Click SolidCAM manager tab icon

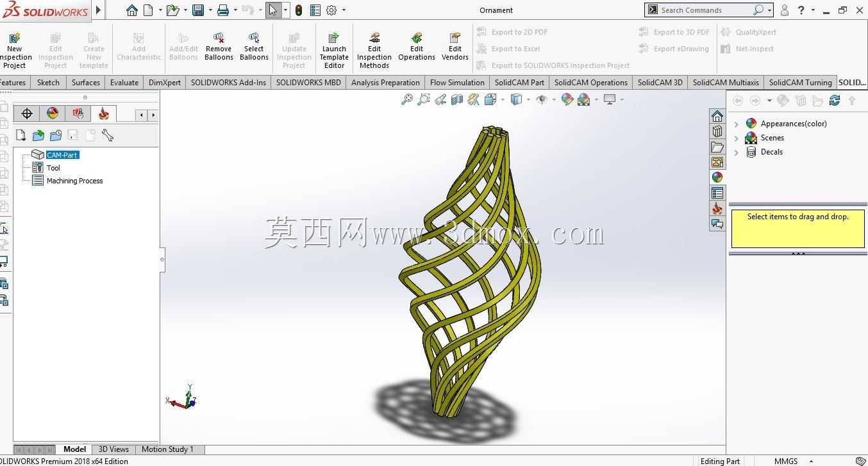coord(103,113)
